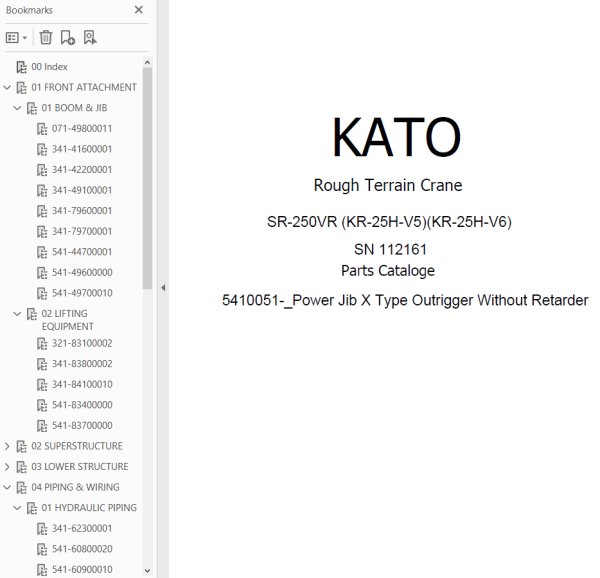This screenshot has height=578, width=600.
Task: Expand the 03 LOWER STRUCTURE node
Action: (7, 467)
